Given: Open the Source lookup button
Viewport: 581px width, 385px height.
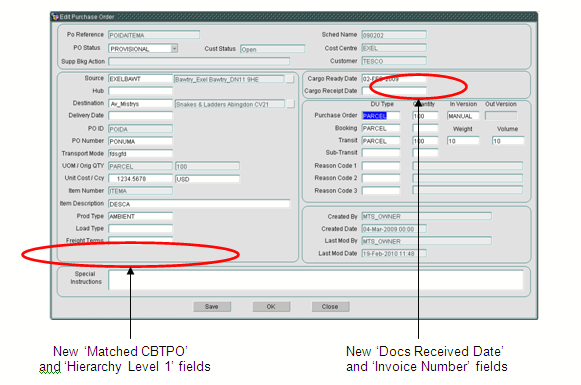Looking at the screenshot, I should (290, 79).
